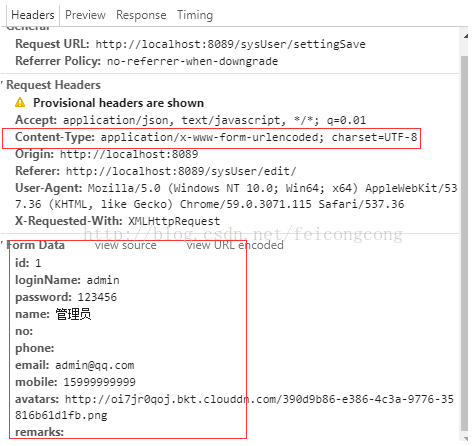Open the Response tab

click(x=141, y=15)
